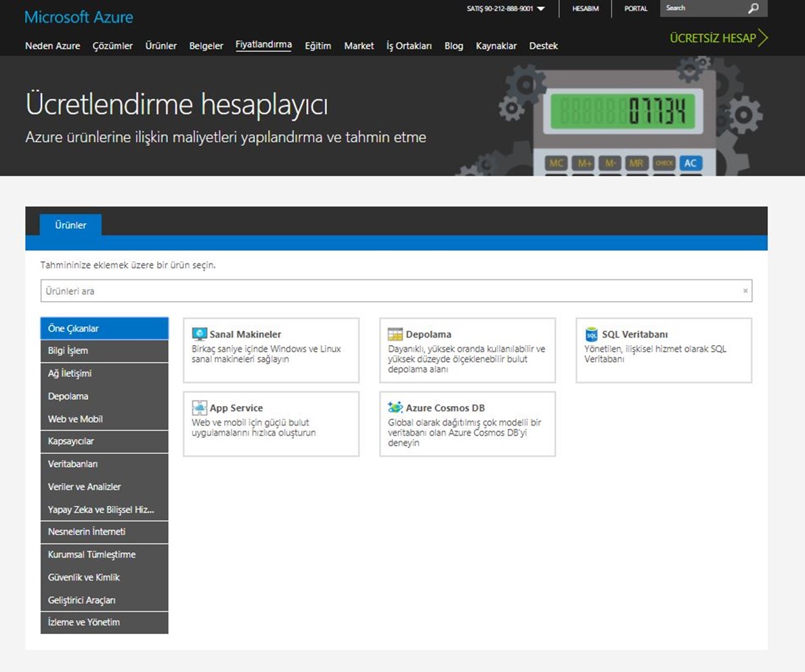
Task: Click the Depolama description text
Action: tap(466, 359)
